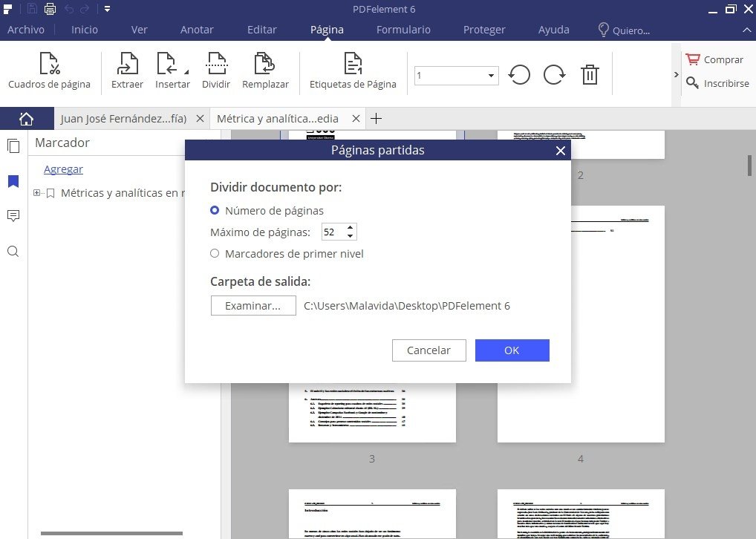
Task: Close the Métrica y analítica tab
Action: coord(356,119)
